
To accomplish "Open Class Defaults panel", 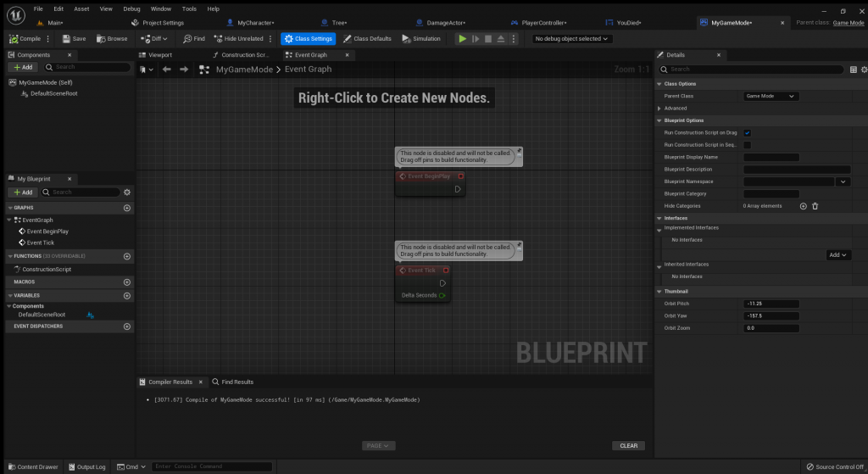I will [x=367, y=39].
